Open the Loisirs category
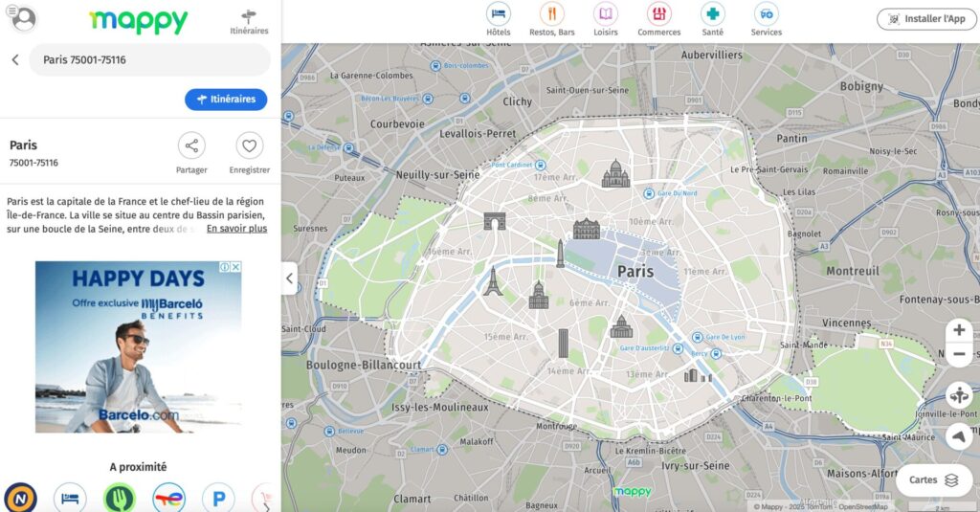Image resolution: width=980 pixels, height=512 pixels. coord(605,14)
